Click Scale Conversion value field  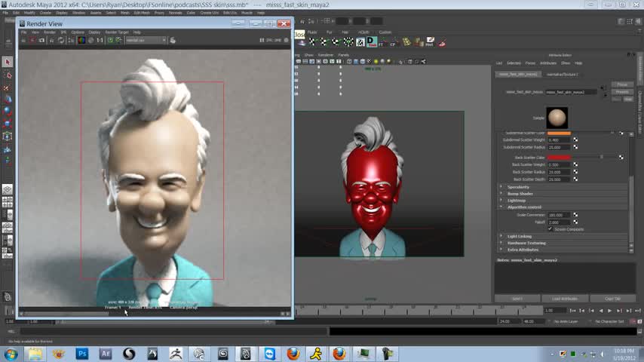click(x=559, y=215)
